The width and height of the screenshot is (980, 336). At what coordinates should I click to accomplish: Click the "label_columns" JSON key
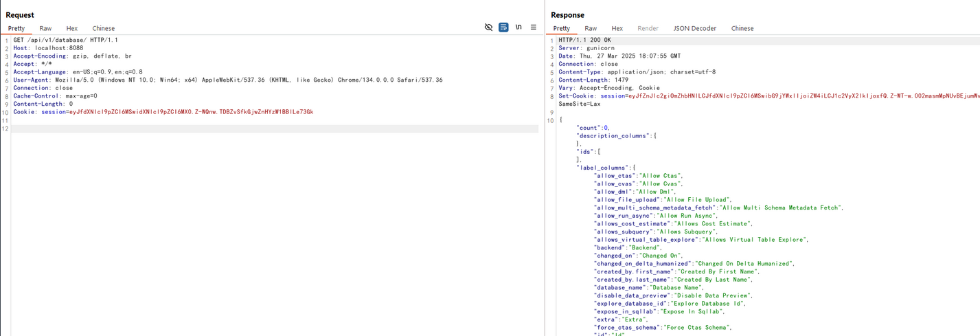603,168
